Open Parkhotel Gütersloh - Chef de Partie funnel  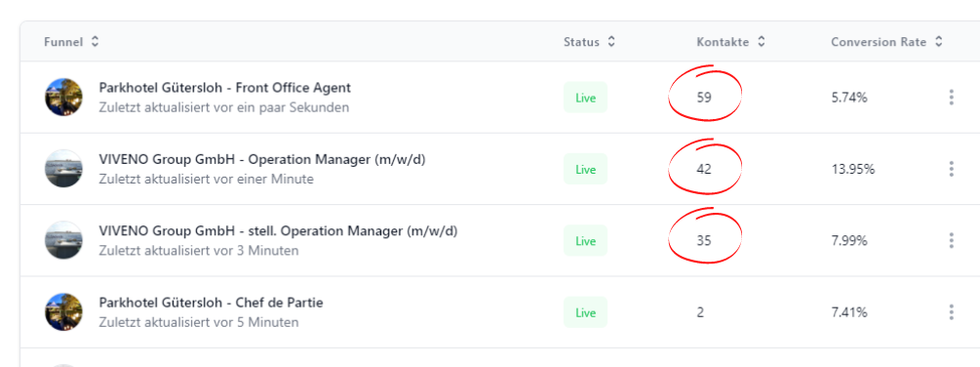(211, 304)
